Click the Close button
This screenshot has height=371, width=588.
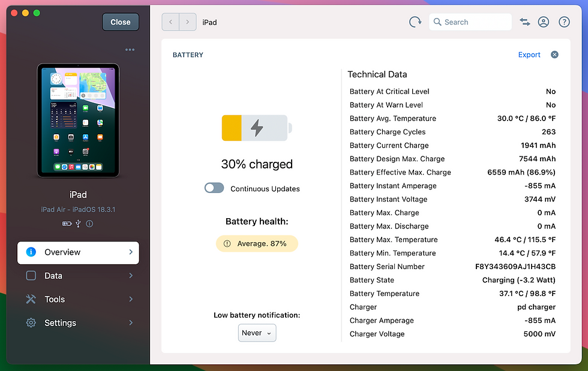click(121, 22)
